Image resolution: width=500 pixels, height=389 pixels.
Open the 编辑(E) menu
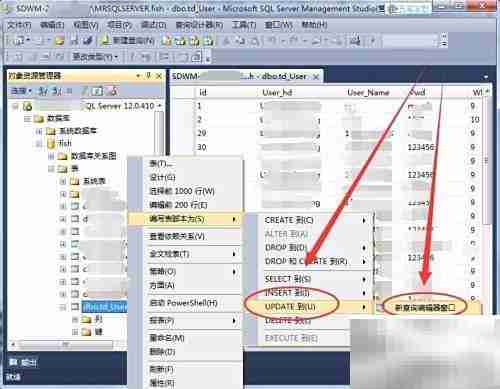coord(52,25)
